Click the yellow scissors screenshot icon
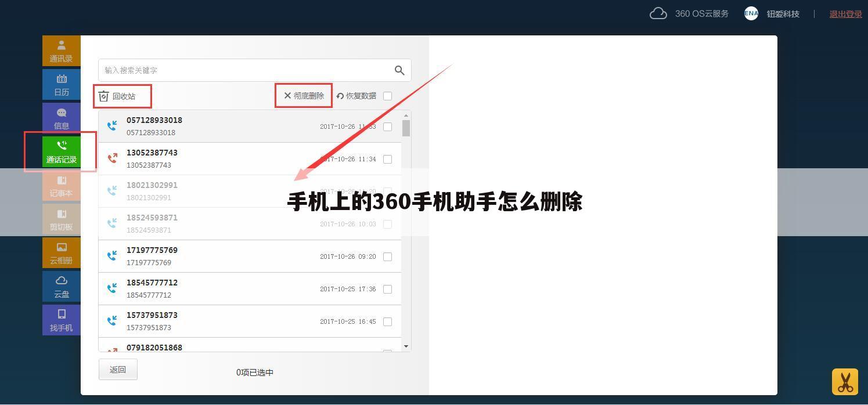This screenshot has width=868, height=405. 845,381
